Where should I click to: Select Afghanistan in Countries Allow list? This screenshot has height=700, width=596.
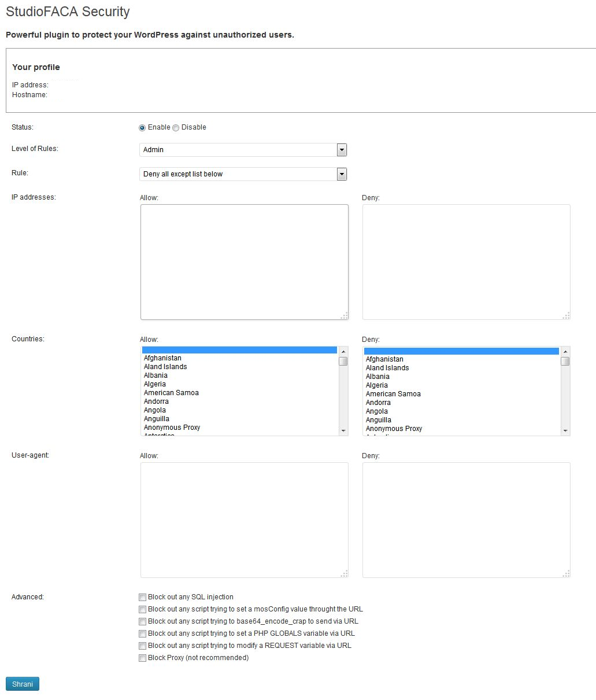point(239,358)
